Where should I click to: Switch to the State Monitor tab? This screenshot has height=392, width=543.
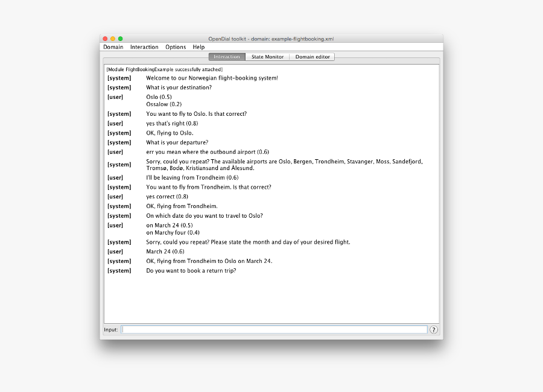[x=267, y=57]
